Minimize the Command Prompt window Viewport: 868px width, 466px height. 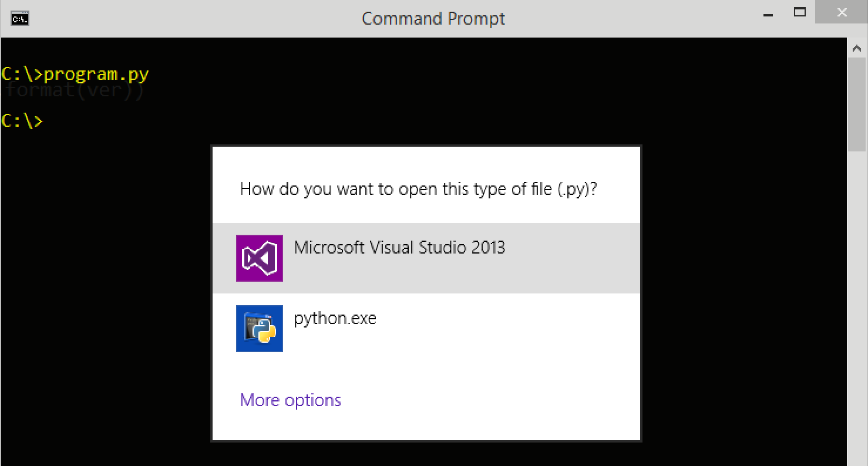(768, 13)
